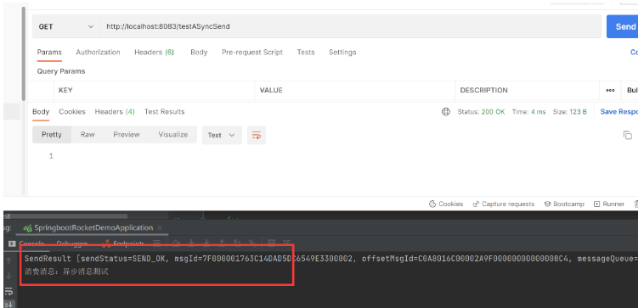644x308 pixels.
Task: Click the 123 B response size value
Action: coord(578,111)
